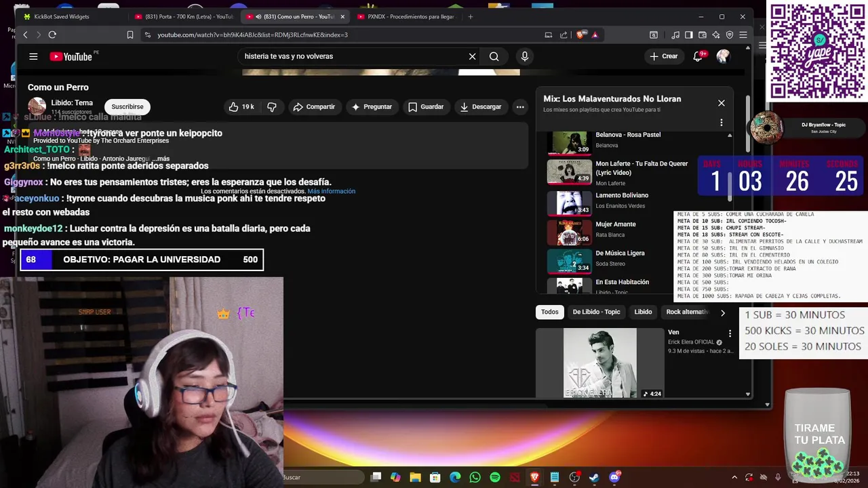
Task: Open the browser main menu
Action: [x=743, y=35]
